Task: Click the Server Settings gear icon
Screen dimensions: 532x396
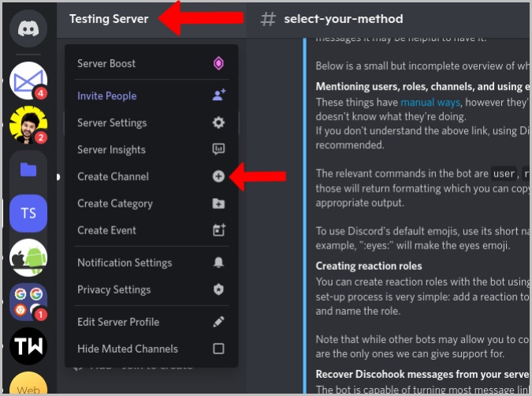Action: [x=218, y=122]
